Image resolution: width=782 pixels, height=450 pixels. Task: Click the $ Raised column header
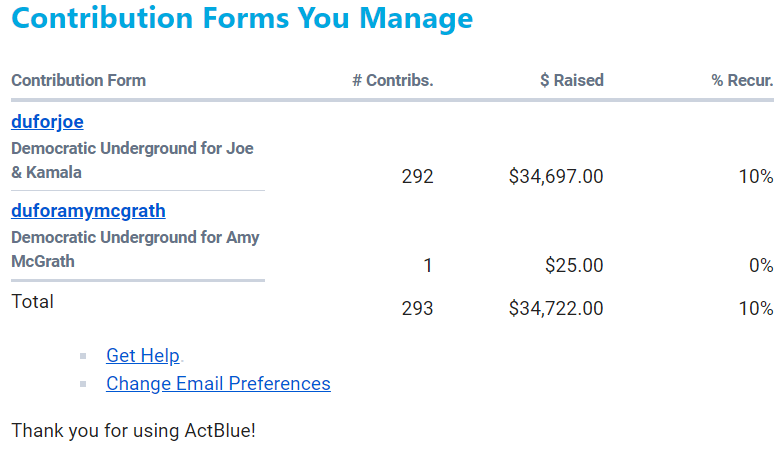pyautogui.click(x=572, y=80)
